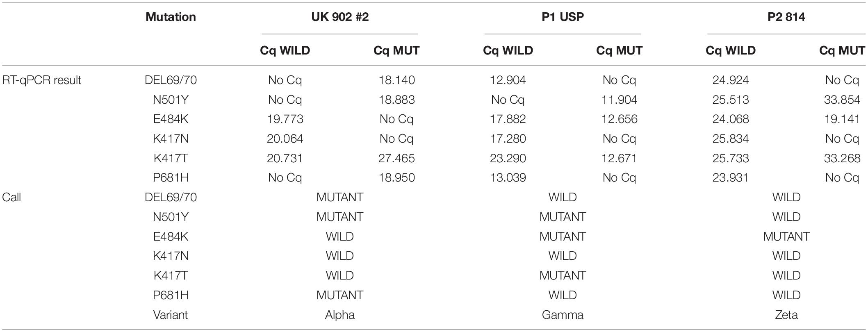Click the Mutation column header
The width and height of the screenshot is (868, 332).
pyautogui.click(x=171, y=17)
